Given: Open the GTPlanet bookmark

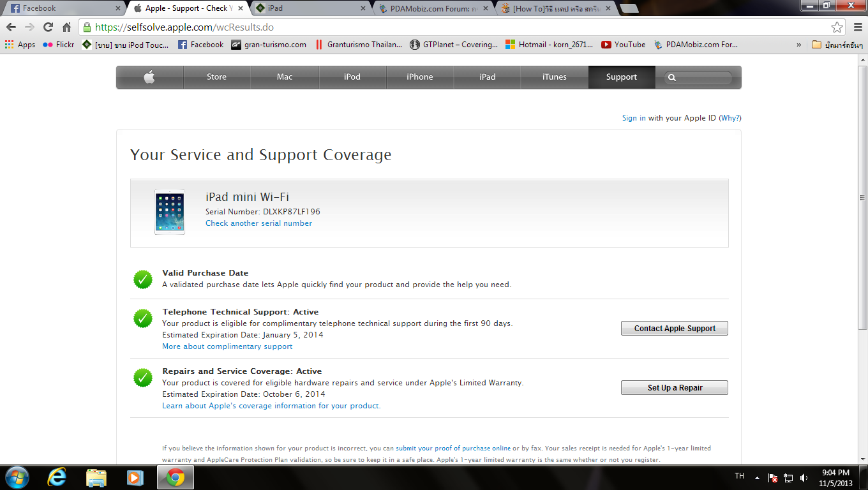Looking at the screenshot, I should 454,45.
